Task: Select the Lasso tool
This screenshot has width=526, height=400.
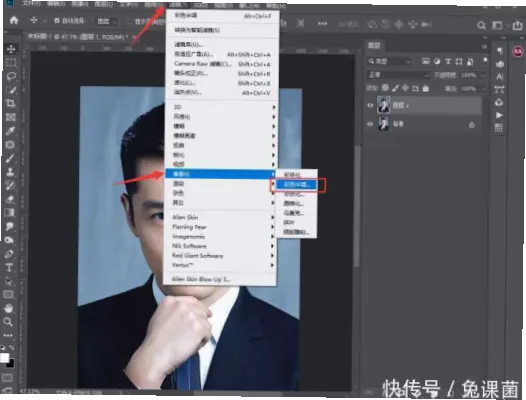Action: click(x=11, y=76)
